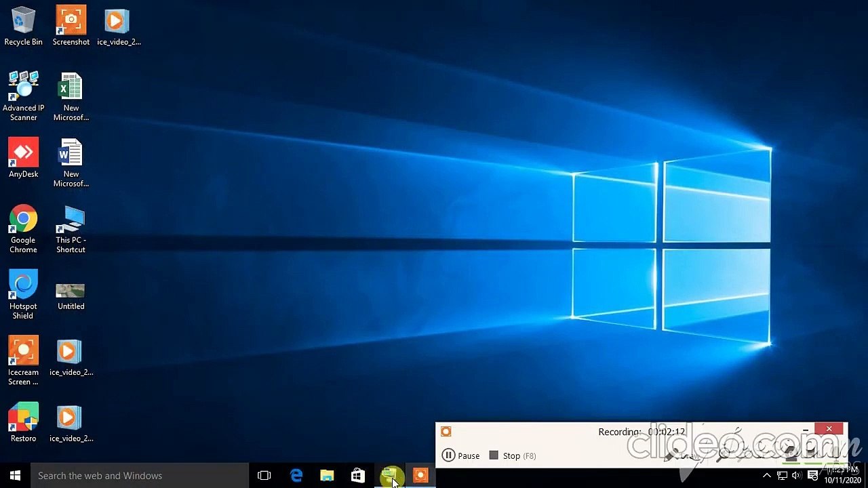This screenshot has width=868, height=488.
Task: Select the Draw tool in recorder panel
Action: point(682,455)
